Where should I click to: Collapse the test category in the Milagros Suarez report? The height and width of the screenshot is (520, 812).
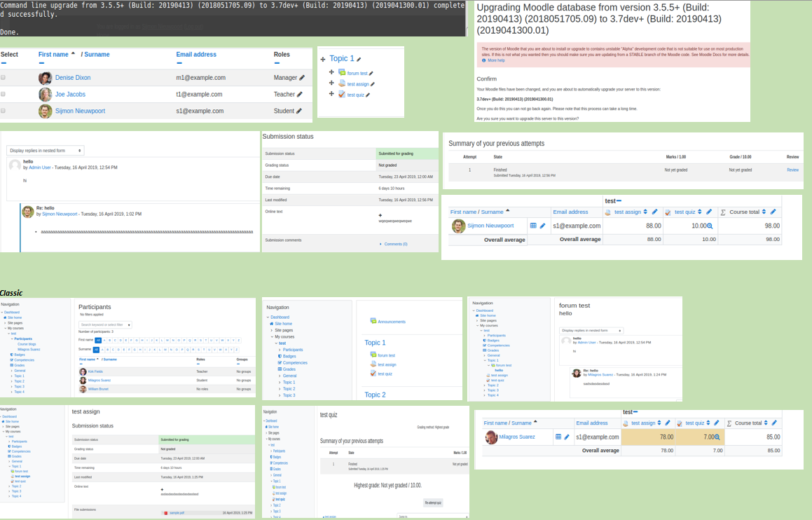(x=635, y=412)
